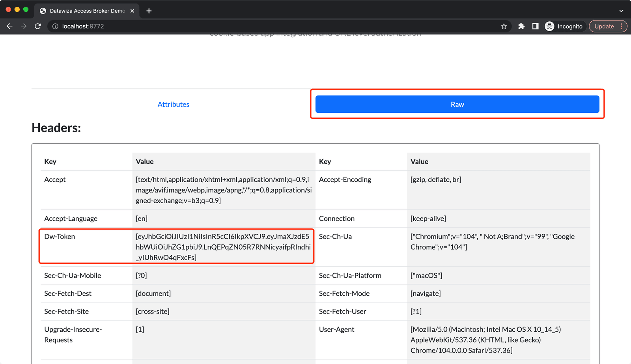Open the Extensions puzzle icon

(521, 26)
